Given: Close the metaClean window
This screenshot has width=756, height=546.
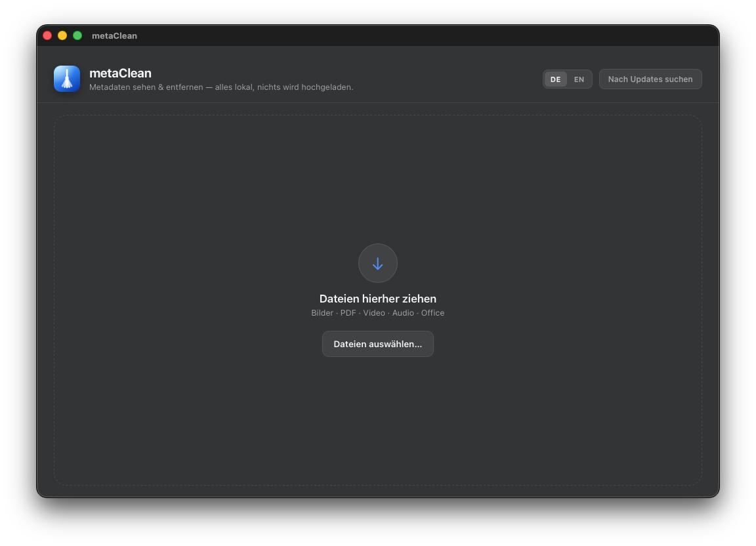Looking at the screenshot, I should [x=47, y=35].
